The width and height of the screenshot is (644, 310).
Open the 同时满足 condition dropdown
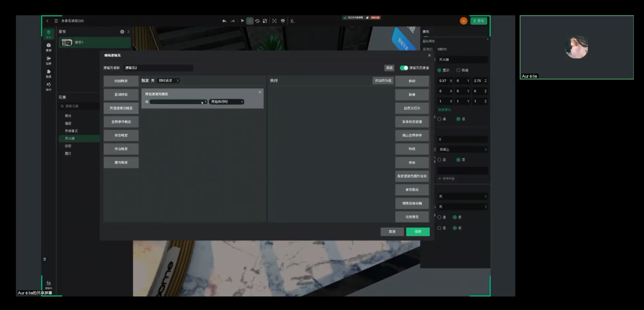click(x=169, y=80)
